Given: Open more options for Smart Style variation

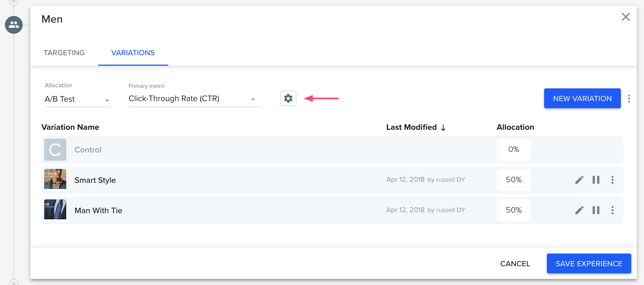Looking at the screenshot, I should click(612, 180).
